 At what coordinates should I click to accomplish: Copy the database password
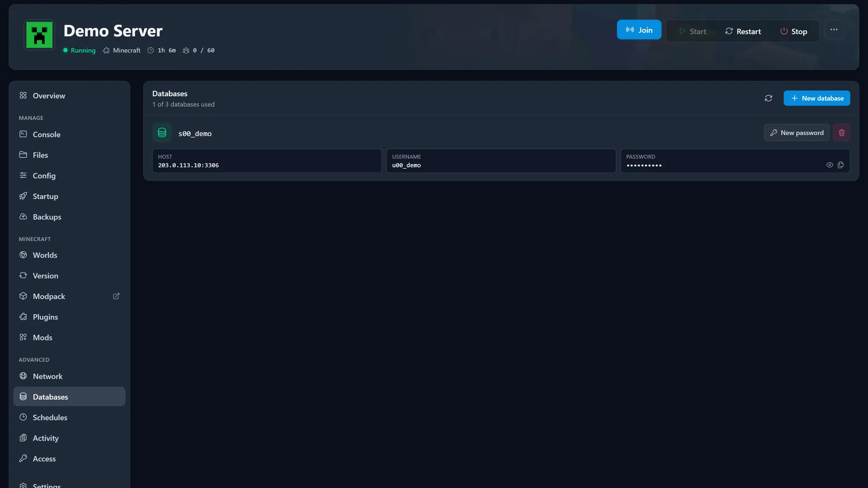click(x=840, y=165)
